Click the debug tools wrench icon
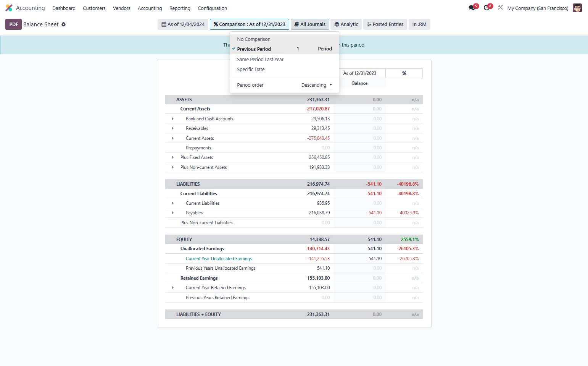Viewport: 588px width, 366px height. click(x=500, y=8)
